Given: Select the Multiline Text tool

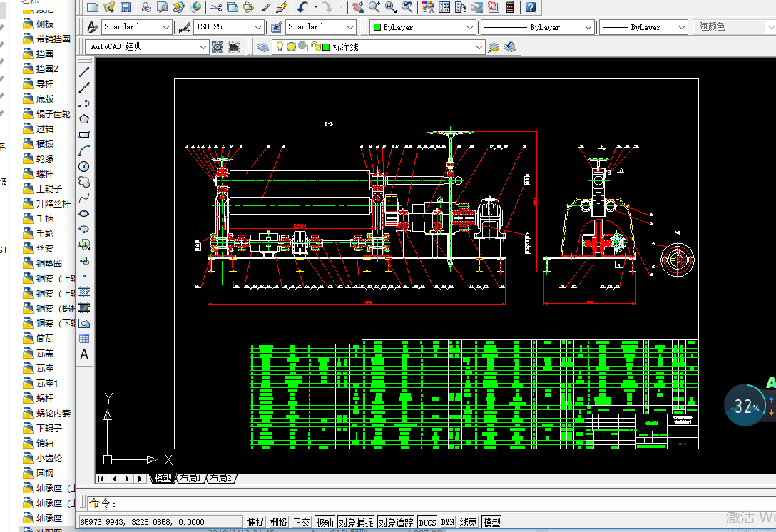Looking at the screenshot, I should [84, 354].
